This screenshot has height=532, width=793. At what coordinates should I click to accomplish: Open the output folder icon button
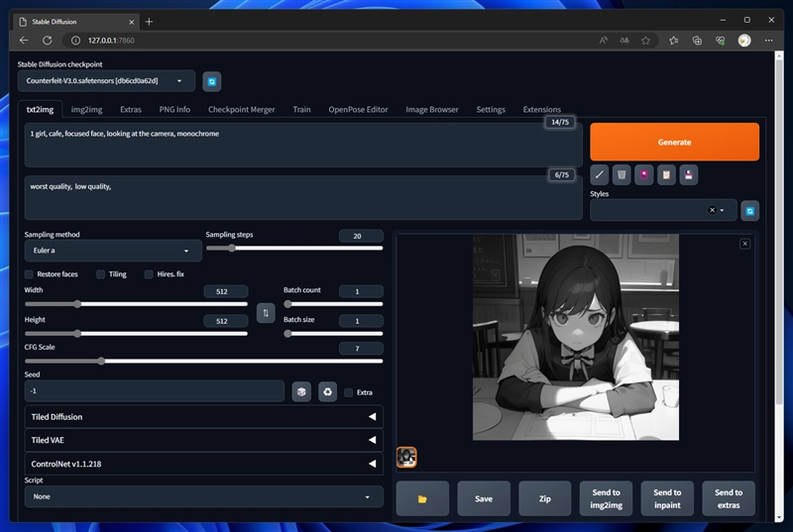point(422,498)
